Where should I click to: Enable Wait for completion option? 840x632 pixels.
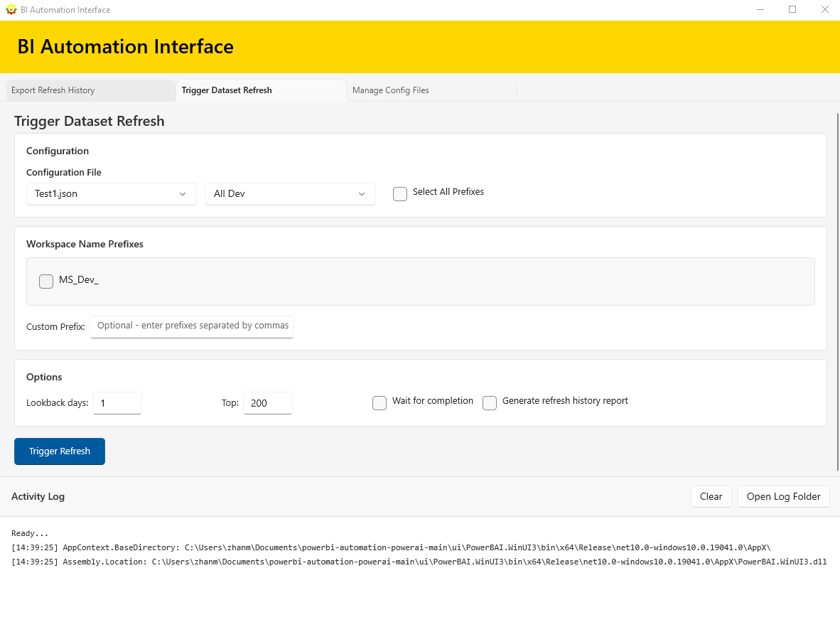click(379, 402)
